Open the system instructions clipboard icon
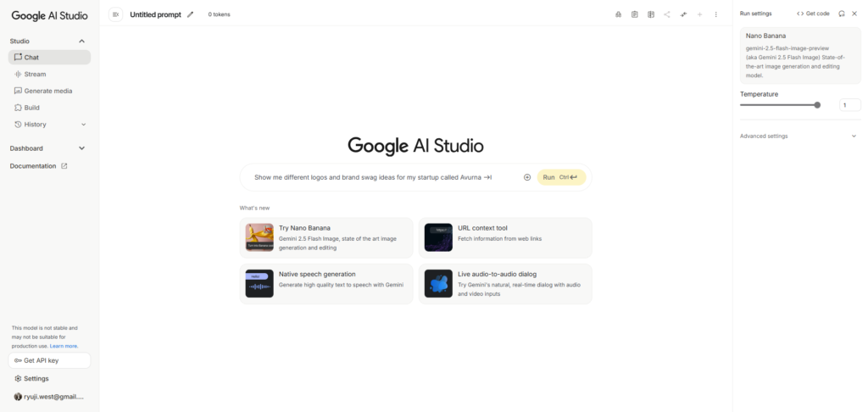The width and height of the screenshot is (868, 412). (x=634, y=14)
